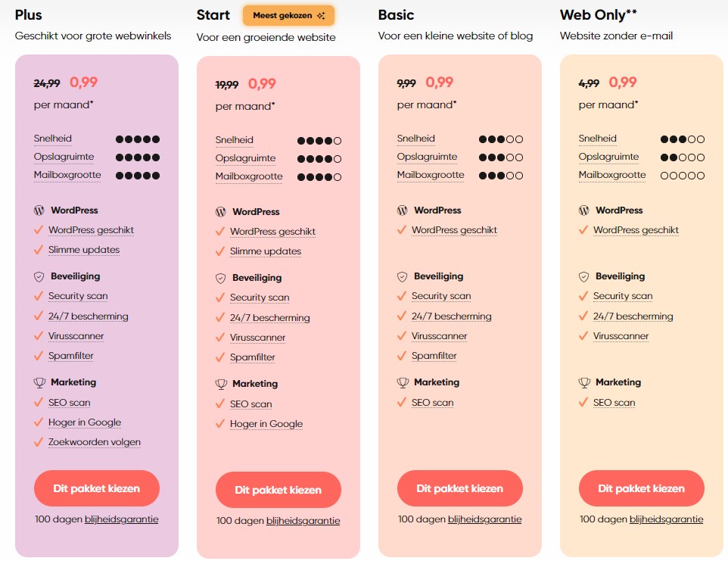Viewport: 728px width, 561px height.
Task: Click the Beveiliging shield icon in Plus plan
Action: click(x=39, y=276)
